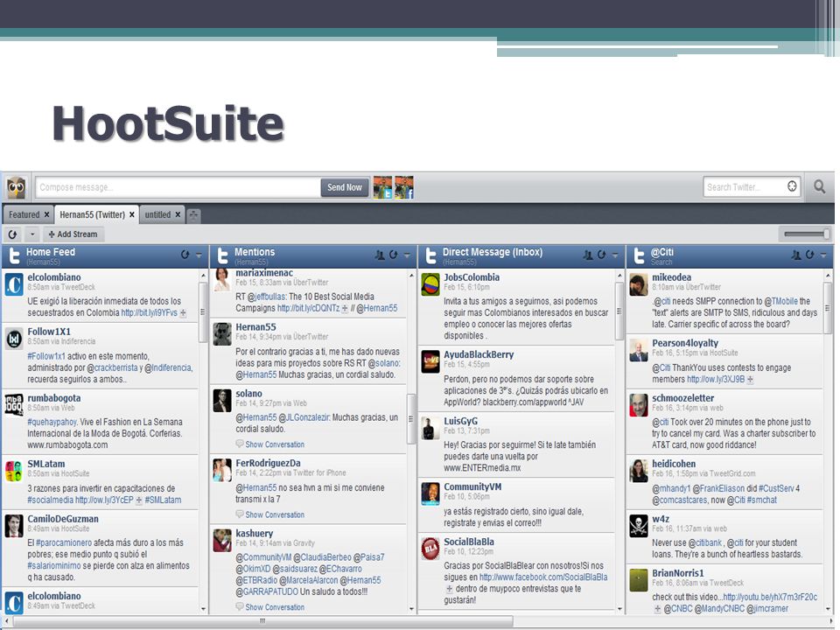Open the @Citi stream options menu

[x=823, y=255]
